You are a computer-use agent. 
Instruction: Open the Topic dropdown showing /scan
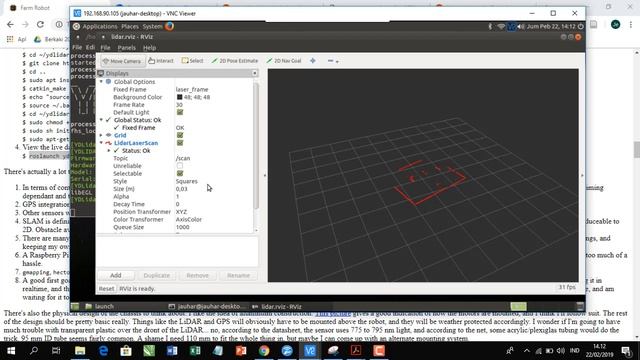click(x=214, y=158)
